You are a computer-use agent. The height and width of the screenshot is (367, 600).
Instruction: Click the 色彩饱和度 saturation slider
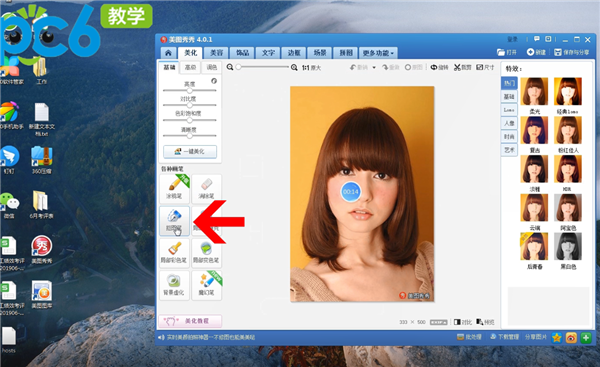(189, 120)
